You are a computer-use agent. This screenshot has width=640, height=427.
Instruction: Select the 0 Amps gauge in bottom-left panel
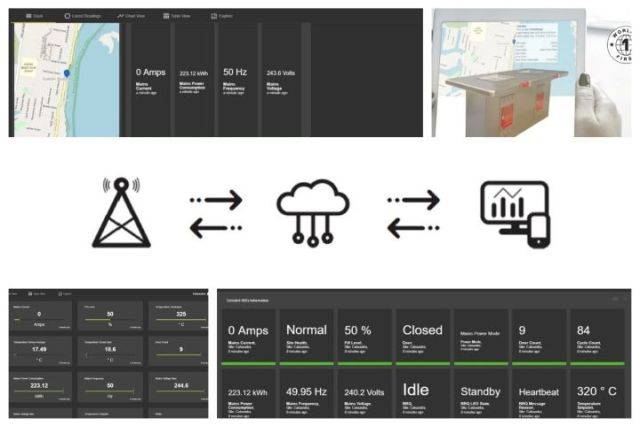40,316
